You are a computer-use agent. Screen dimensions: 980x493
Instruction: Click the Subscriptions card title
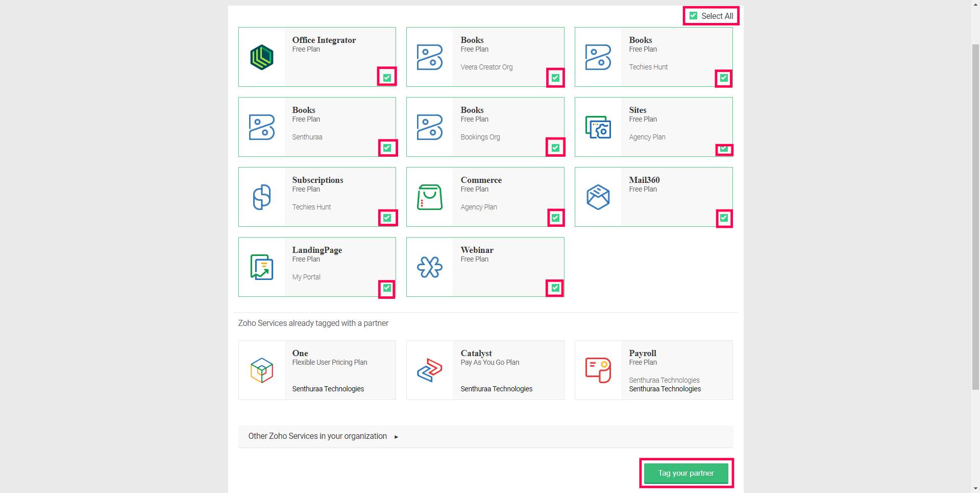coord(317,180)
